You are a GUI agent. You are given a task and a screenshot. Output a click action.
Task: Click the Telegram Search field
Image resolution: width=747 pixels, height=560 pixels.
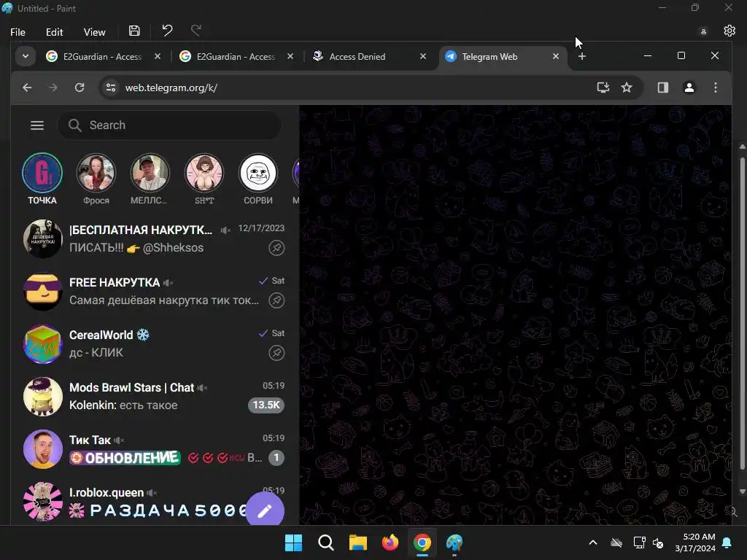[169, 125]
